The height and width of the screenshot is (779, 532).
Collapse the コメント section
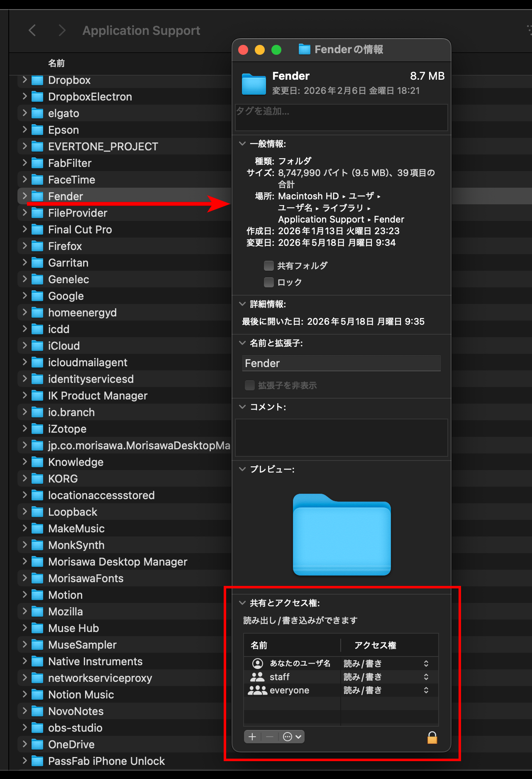242,407
